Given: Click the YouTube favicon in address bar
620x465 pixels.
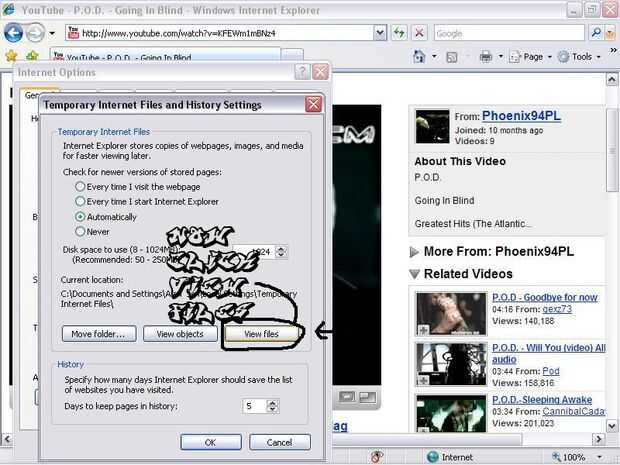Looking at the screenshot, I should tap(73, 33).
